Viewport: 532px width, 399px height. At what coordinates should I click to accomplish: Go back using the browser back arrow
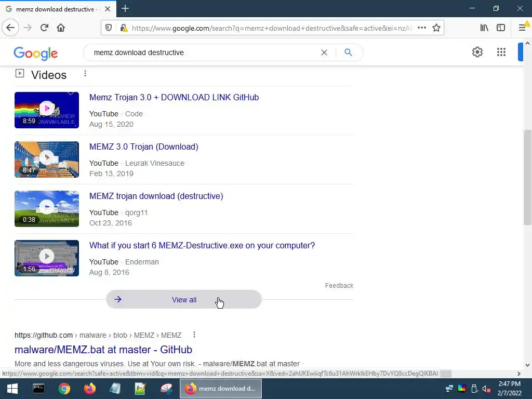[10, 28]
